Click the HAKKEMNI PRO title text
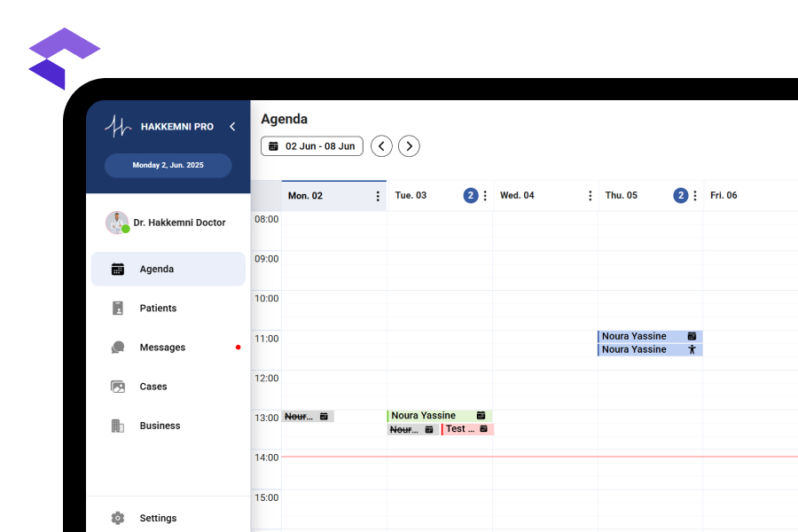Screen dimensions: 798x532 coord(177,127)
